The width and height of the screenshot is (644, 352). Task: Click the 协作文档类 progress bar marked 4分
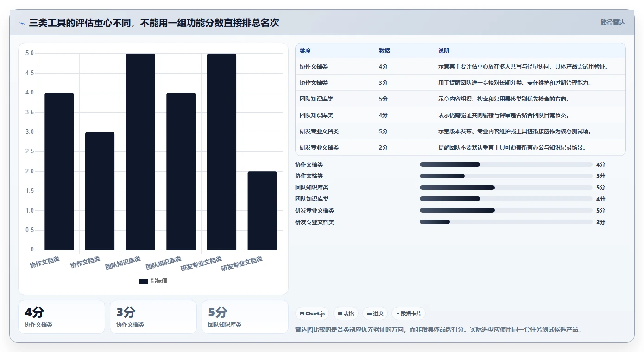click(506, 164)
